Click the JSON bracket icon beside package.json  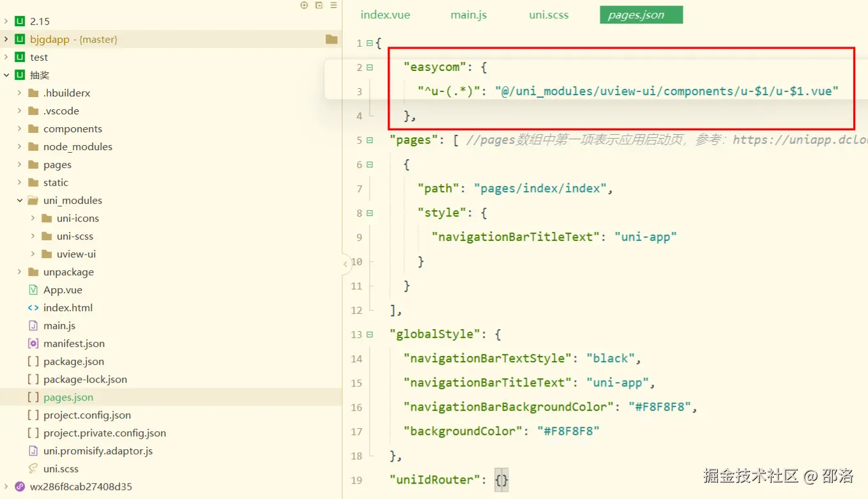[33, 361]
